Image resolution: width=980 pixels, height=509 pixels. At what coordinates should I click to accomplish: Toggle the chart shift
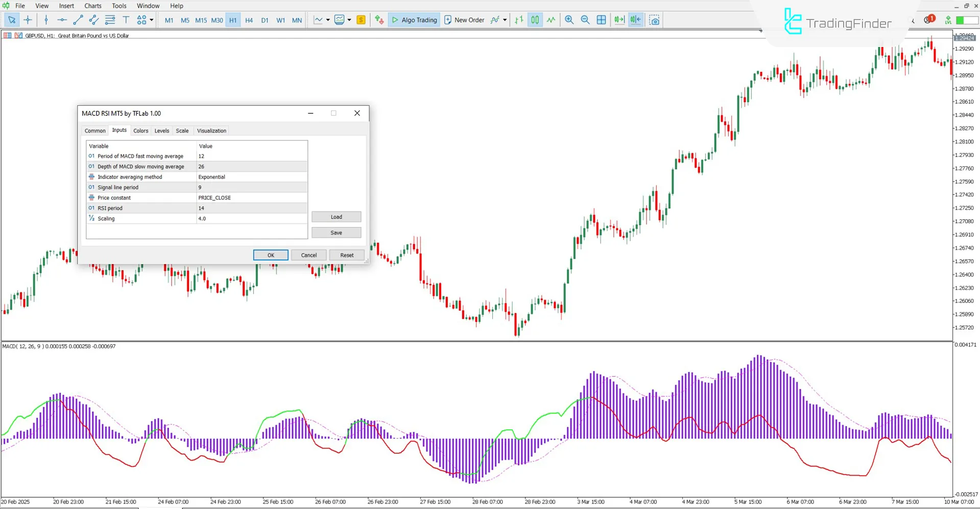pyautogui.click(x=636, y=20)
